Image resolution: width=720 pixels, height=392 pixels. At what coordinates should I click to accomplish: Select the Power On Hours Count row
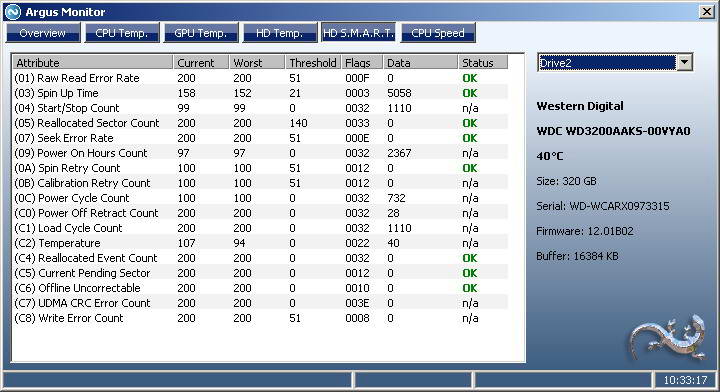point(260,153)
